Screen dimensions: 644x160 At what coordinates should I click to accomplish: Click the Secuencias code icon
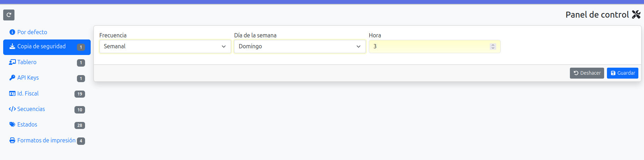click(12, 109)
